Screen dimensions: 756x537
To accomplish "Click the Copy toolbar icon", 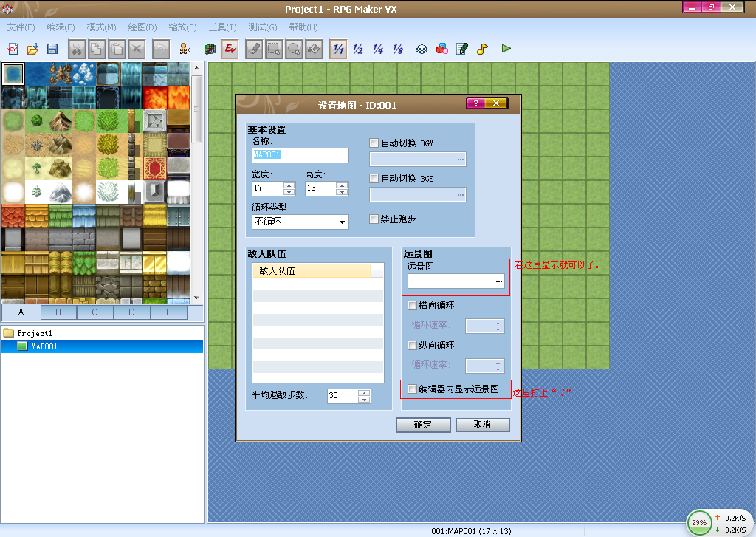I will pos(97,49).
